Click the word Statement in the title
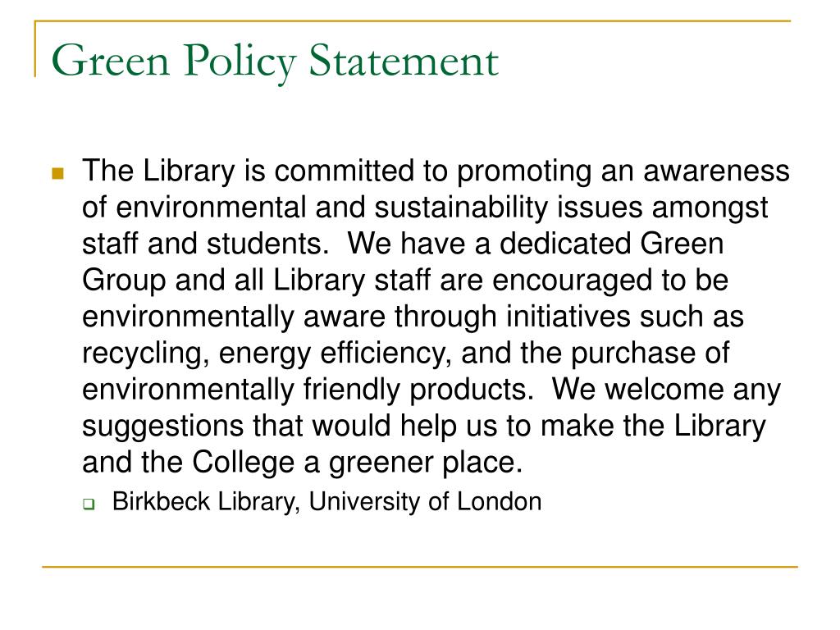The height and width of the screenshot is (630, 840). point(404,60)
